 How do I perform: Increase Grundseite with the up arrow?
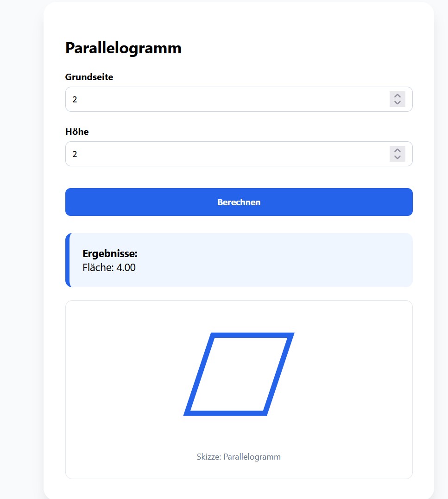click(397, 96)
